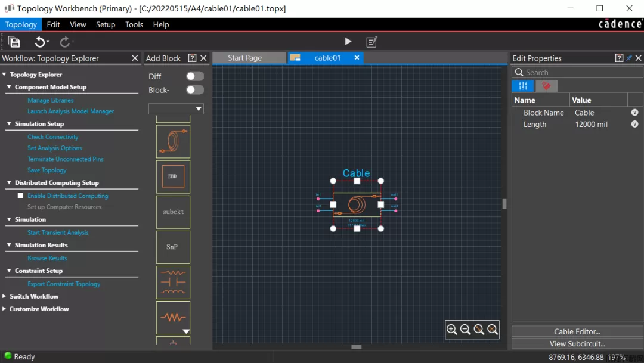Click the Save All toolbar icon

tap(14, 42)
